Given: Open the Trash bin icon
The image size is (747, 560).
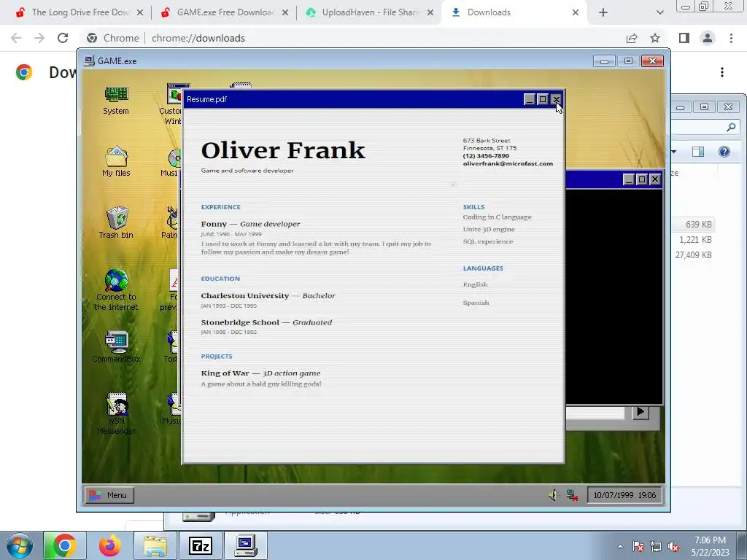Looking at the screenshot, I should tap(116, 222).
